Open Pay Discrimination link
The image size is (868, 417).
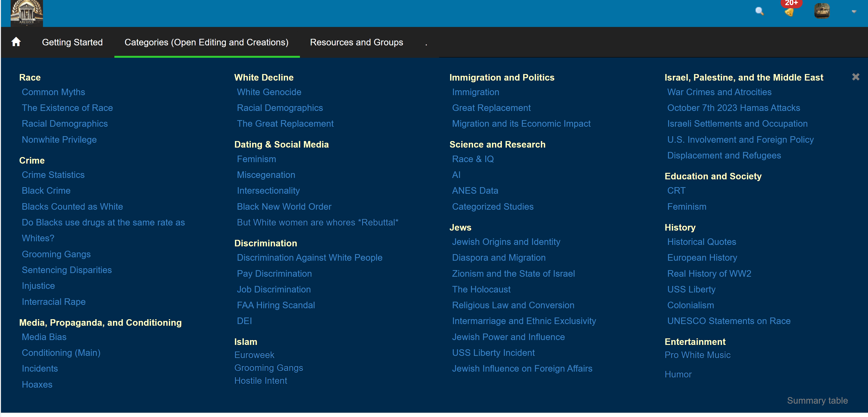(274, 274)
